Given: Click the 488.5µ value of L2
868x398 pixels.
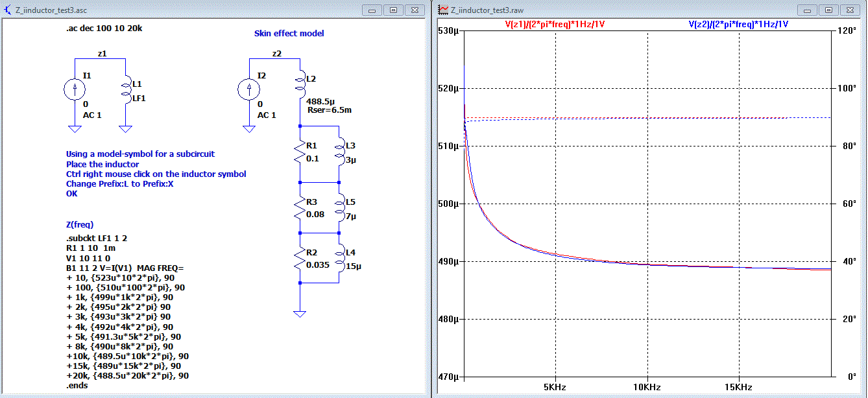Looking at the screenshot, I should tap(320, 102).
